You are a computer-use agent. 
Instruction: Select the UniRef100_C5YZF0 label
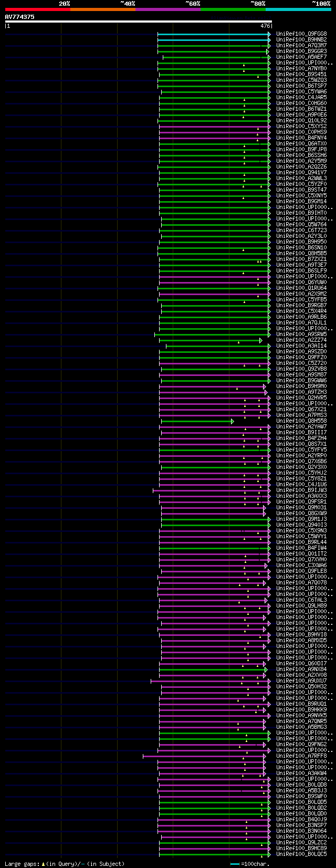[x=301, y=184]
